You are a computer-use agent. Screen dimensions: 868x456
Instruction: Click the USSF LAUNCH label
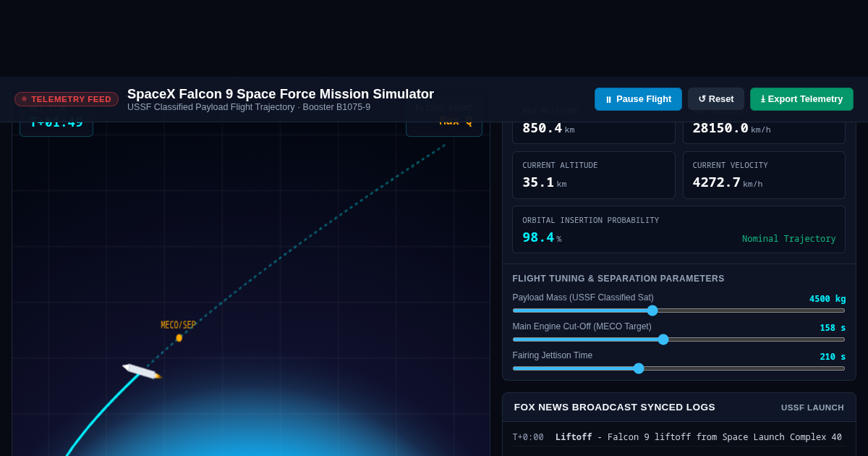point(812,408)
